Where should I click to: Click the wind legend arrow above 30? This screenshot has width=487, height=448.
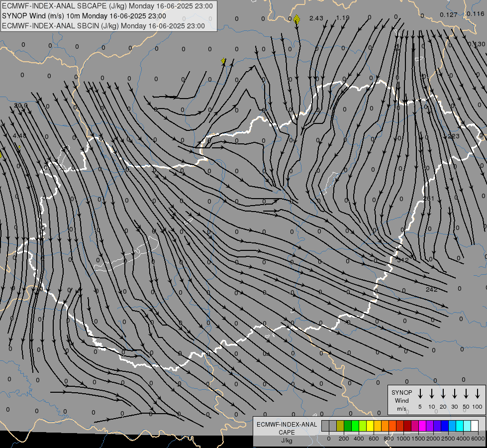coord(454,394)
